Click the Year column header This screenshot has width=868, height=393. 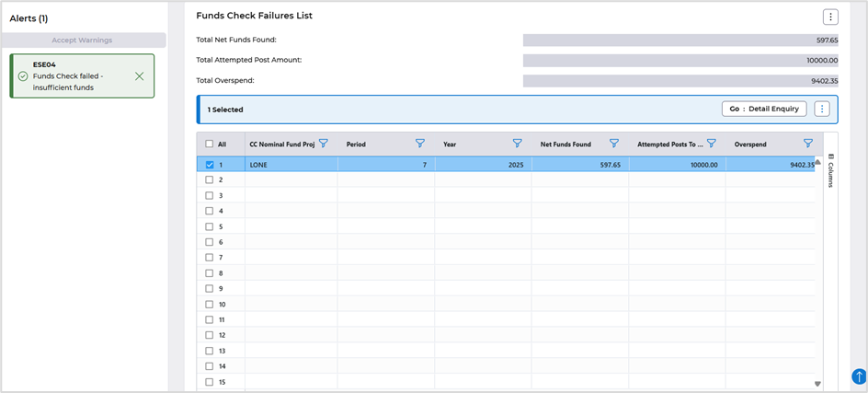tap(450, 144)
